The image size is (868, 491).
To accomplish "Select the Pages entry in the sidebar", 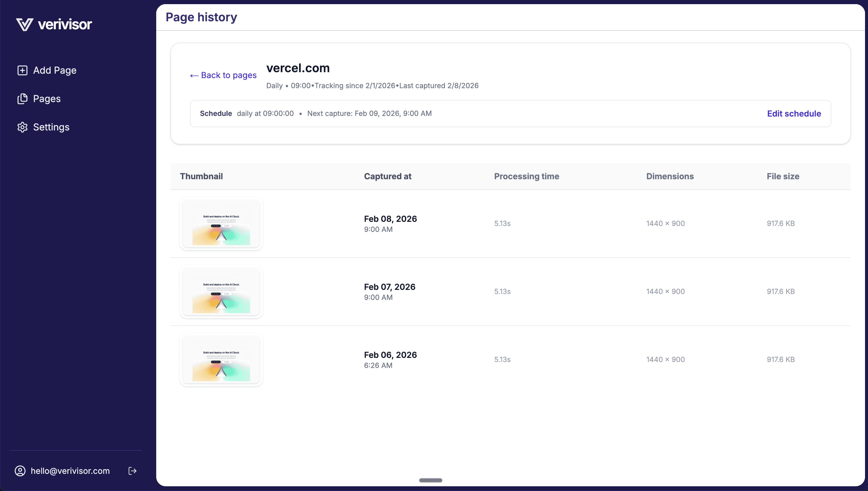I will point(47,98).
